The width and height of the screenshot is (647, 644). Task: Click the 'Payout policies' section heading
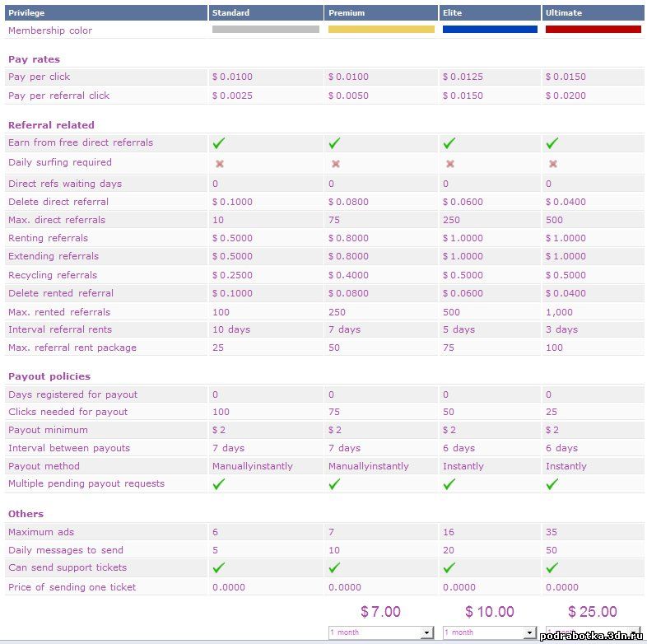(x=49, y=376)
